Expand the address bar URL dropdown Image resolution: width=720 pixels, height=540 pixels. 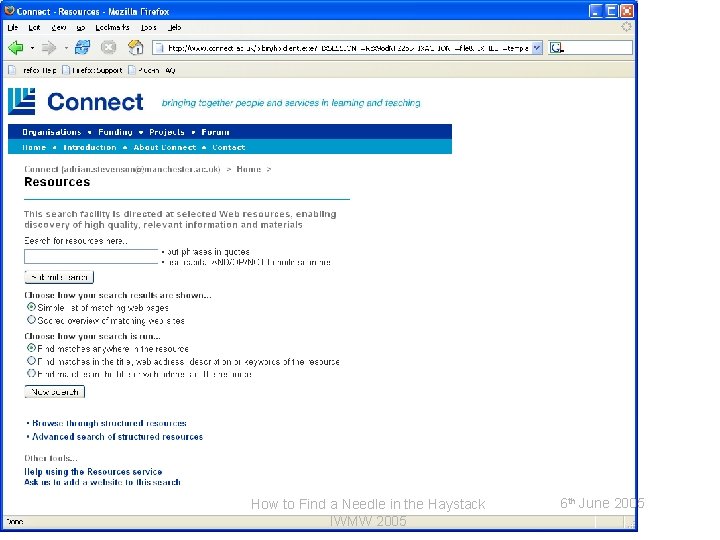click(x=537, y=48)
